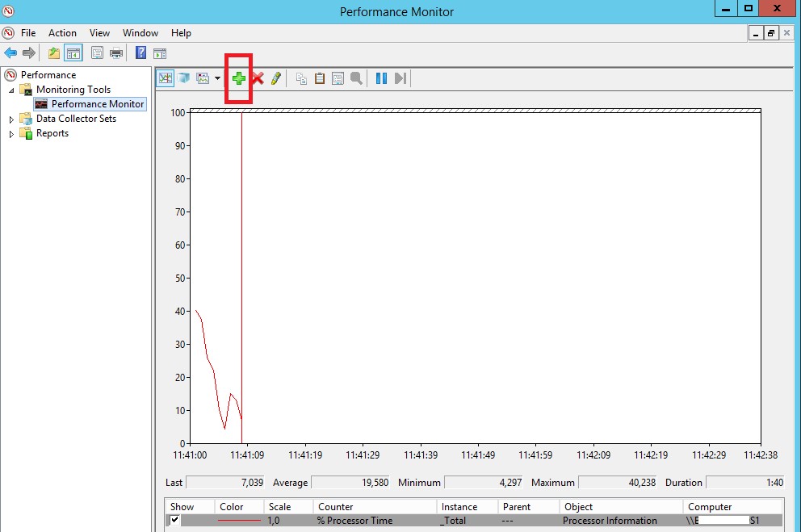Open the graph type dropdown arrow
This screenshot has width=801, height=532.
[x=218, y=78]
